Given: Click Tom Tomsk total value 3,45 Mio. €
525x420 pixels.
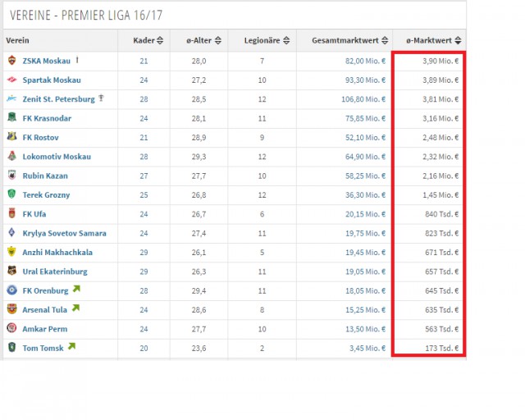Looking at the screenshot, I should coord(367,348).
